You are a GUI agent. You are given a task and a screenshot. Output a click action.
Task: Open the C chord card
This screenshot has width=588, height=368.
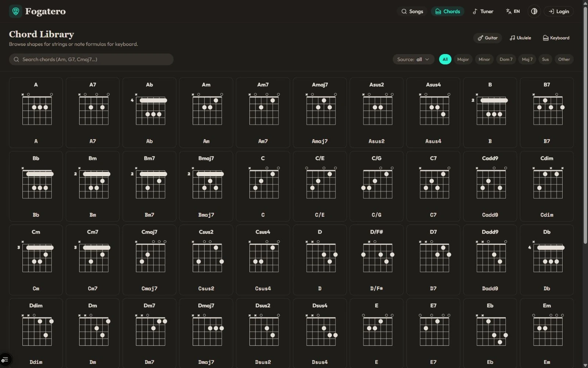coord(263,186)
